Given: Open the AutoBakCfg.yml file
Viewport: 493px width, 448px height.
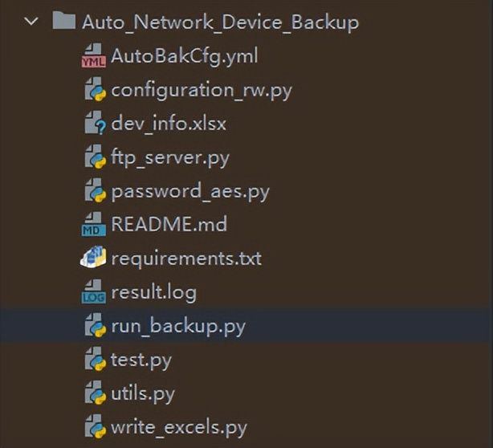Looking at the screenshot, I should click(184, 56).
